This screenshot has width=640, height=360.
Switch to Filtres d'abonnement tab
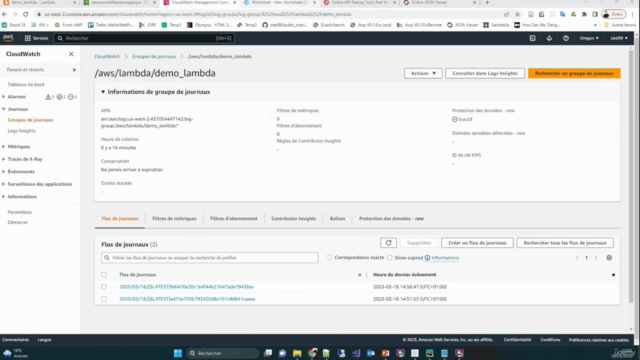point(233,219)
